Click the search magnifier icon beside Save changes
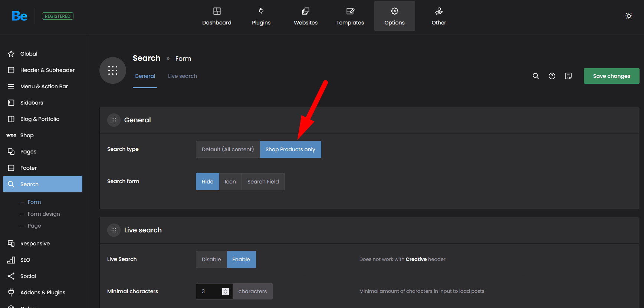Screen dimensions: 644x308 coord(535,76)
